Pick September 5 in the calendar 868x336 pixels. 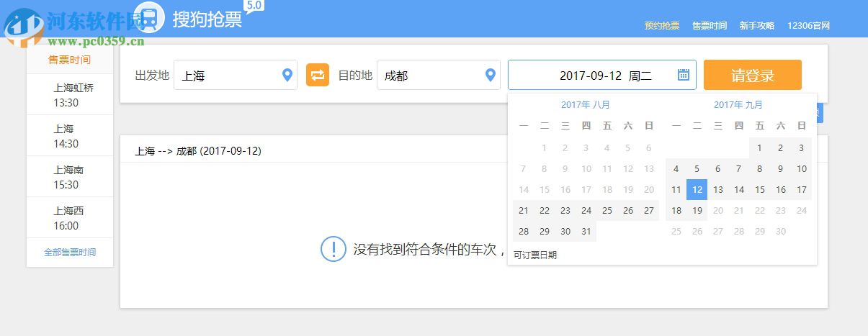697,169
